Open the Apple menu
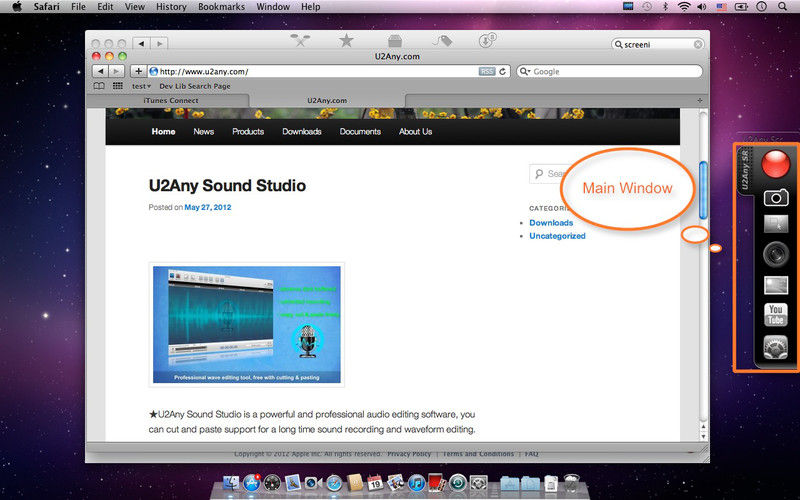This screenshot has width=800, height=500. 16,7
